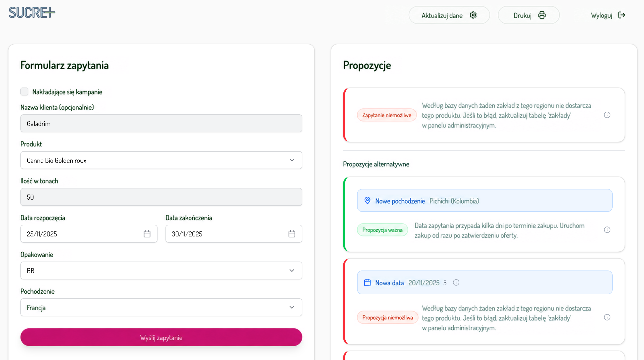Image resolution: width=644 pixels, height=360 pixels.
Task: Click the proposed date 20/11/2025
Action: click(x=424, y=283)
